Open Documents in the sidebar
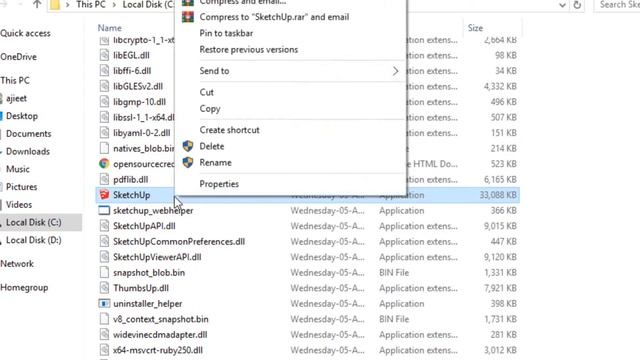Screen dimensions: 640x360 [x=29, y=134]
